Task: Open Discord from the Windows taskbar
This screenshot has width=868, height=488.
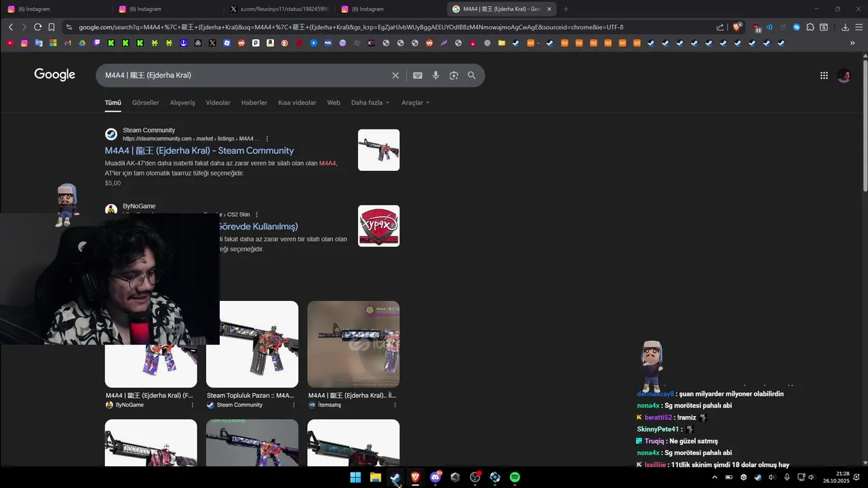Action: click(435, 477)
